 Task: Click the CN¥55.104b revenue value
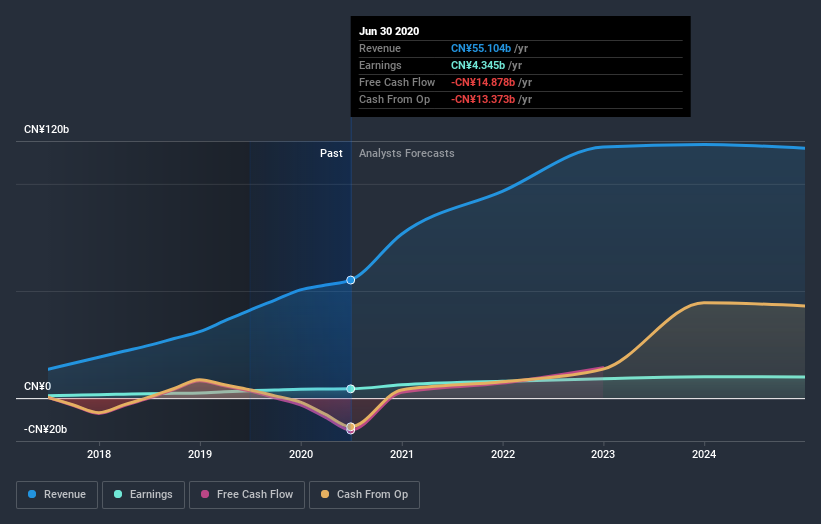481,48
